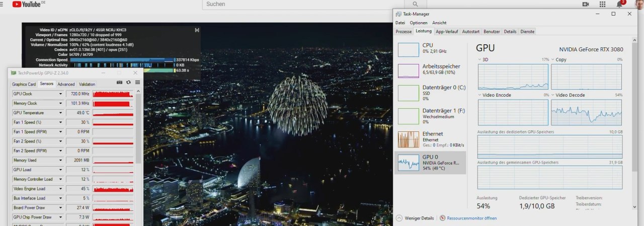Open the Bus Interface Load dropdown
Screen dimensions: 644x226
60,198
